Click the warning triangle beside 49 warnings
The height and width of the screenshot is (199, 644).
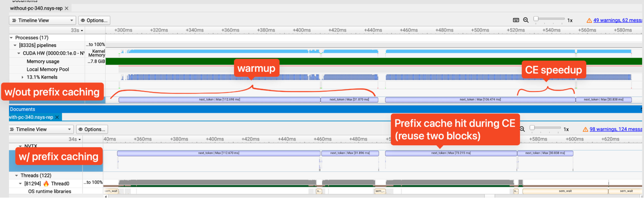pos(589,21)
